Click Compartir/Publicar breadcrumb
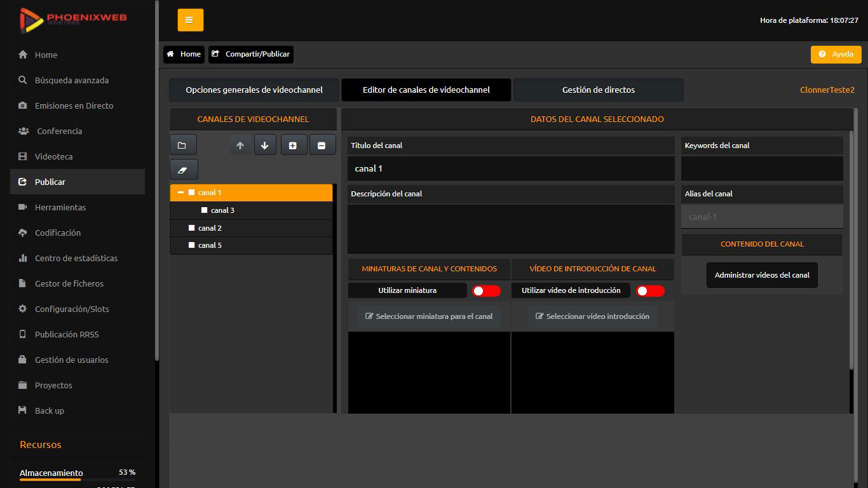The image size is (868, 488). coord(251,54)
